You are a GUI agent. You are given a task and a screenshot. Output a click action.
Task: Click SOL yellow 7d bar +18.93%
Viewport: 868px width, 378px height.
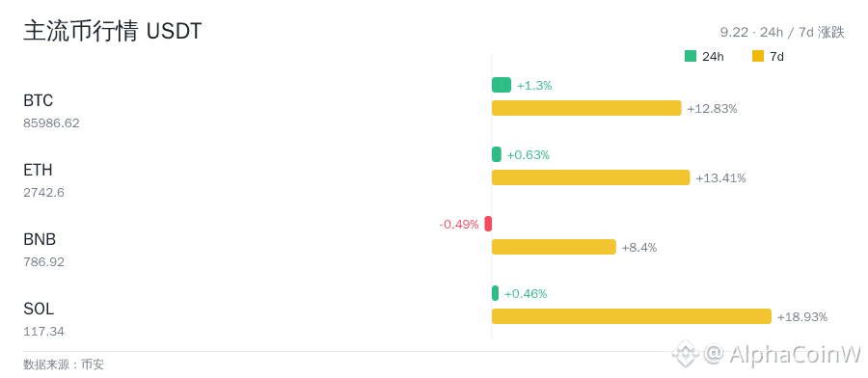(632, 316)
